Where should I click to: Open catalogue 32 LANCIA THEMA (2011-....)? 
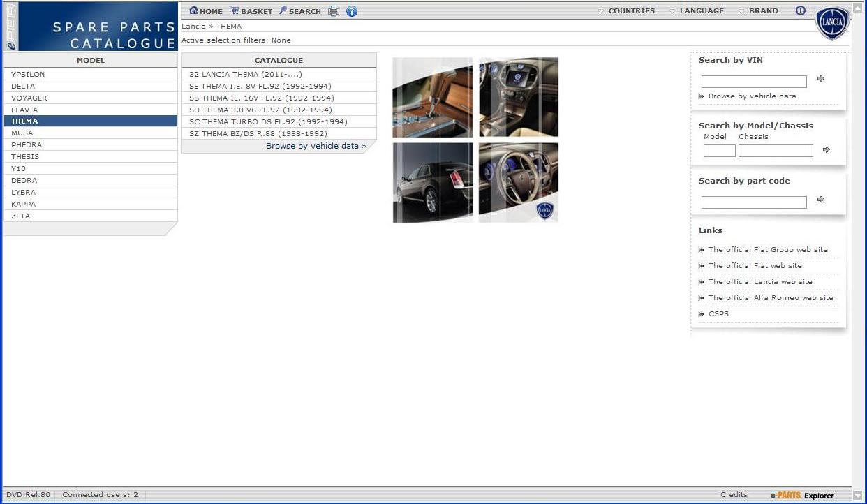coord(279,74)
